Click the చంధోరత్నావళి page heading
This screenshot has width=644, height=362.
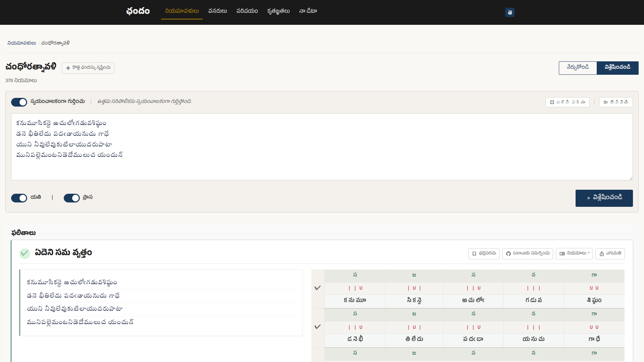tap(31, 67)
